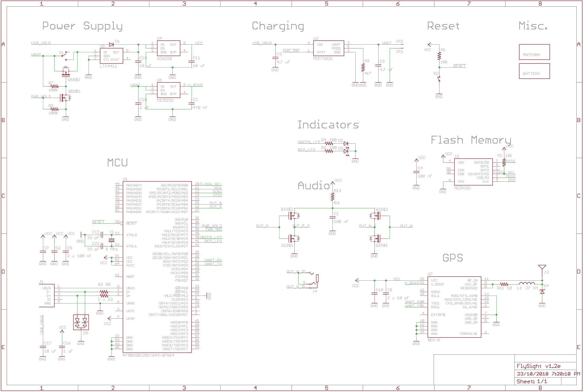Click the D1 diode symbol
Image resolution: width=583 pixels, height=392 pixels.
pos(111,45)
